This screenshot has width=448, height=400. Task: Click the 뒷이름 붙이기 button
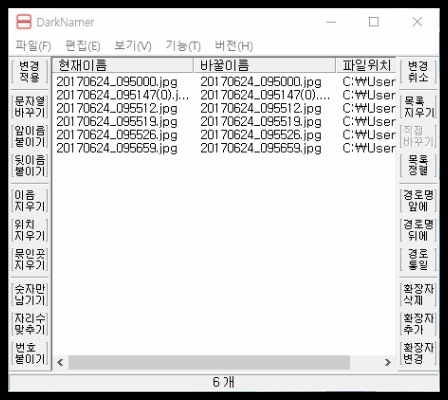tap(29, 165)
